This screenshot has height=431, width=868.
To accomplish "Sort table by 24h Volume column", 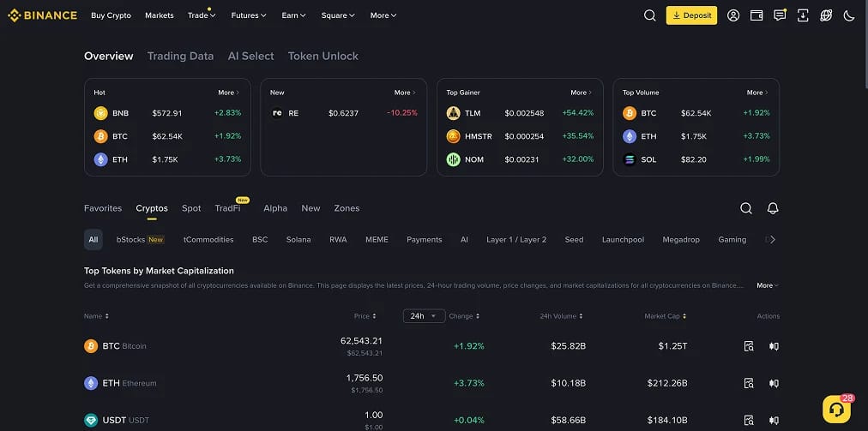I will [561, 316].
